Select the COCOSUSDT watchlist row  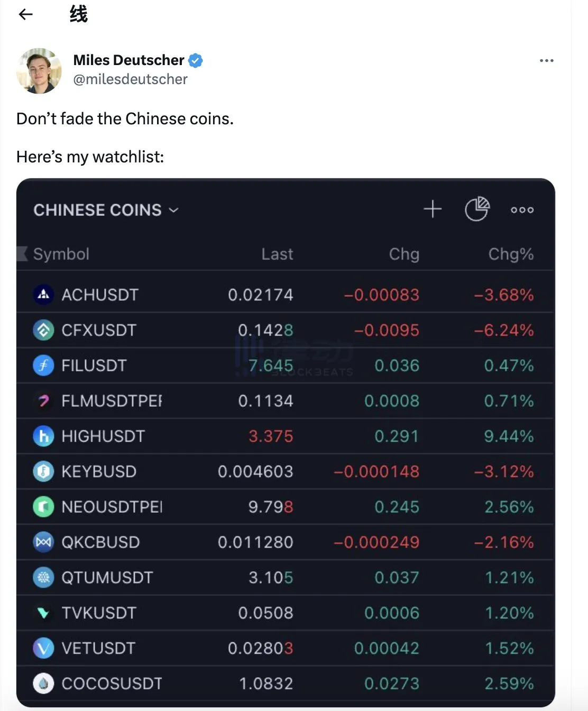[x=286, y=683]
